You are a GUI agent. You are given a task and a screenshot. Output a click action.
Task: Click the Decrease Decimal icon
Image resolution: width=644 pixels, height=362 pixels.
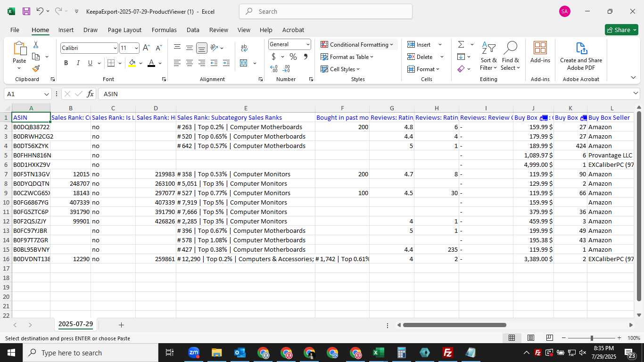click(x=286, y=69)
